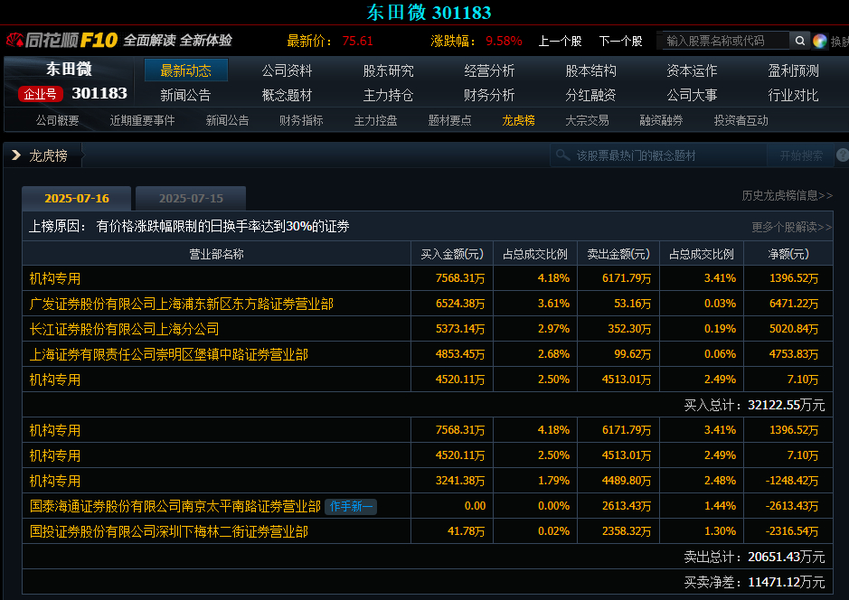This screenshot has height=600, width=849.
Task: Switch to 财务指标 sub-tab
Action: (302, 120)
